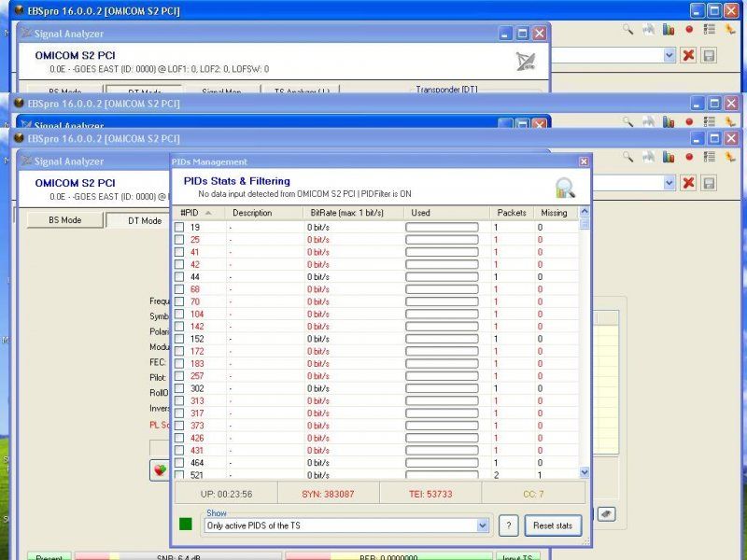Click the floppy disk save icon in topmost window
747x560 pixels.
(709, 56)
